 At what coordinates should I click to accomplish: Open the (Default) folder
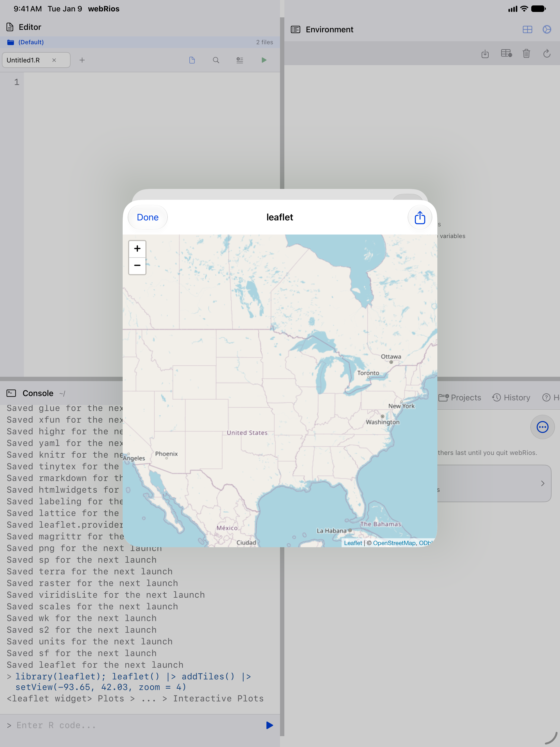click(x=25, y=42)
